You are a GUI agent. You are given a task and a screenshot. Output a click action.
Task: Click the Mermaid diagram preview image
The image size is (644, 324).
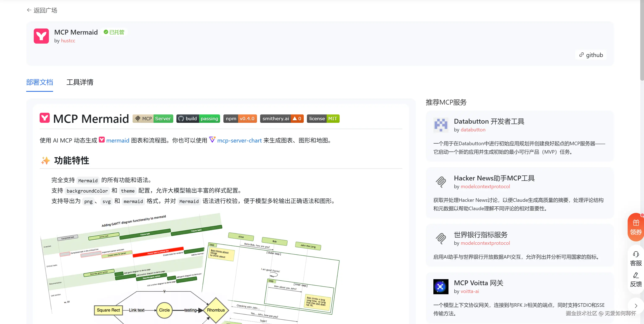190,267
